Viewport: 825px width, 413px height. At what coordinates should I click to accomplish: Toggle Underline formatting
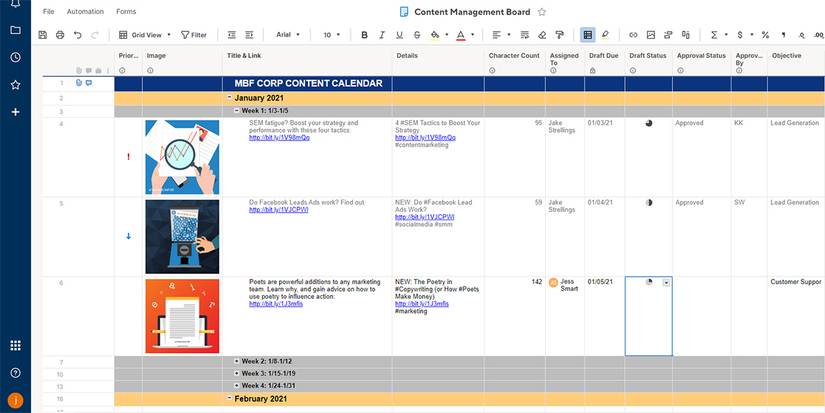point(399,35)
